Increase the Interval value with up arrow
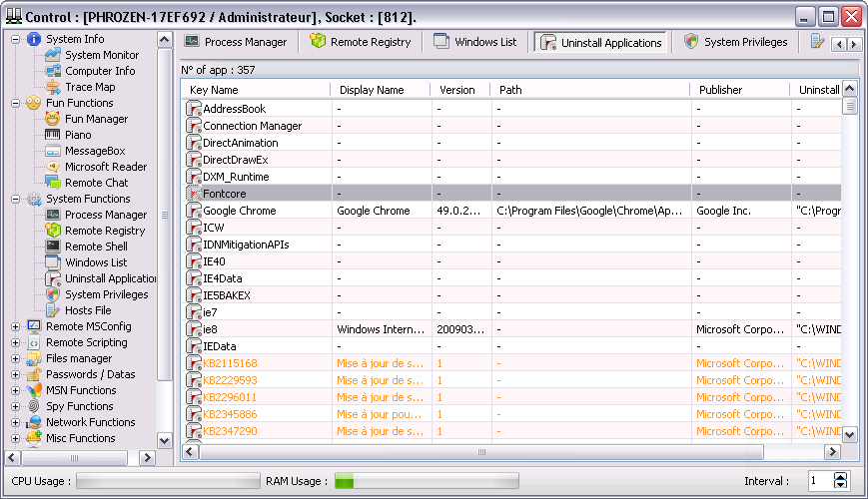The height and width of the screenshot is (499, 868). [840, 476]
